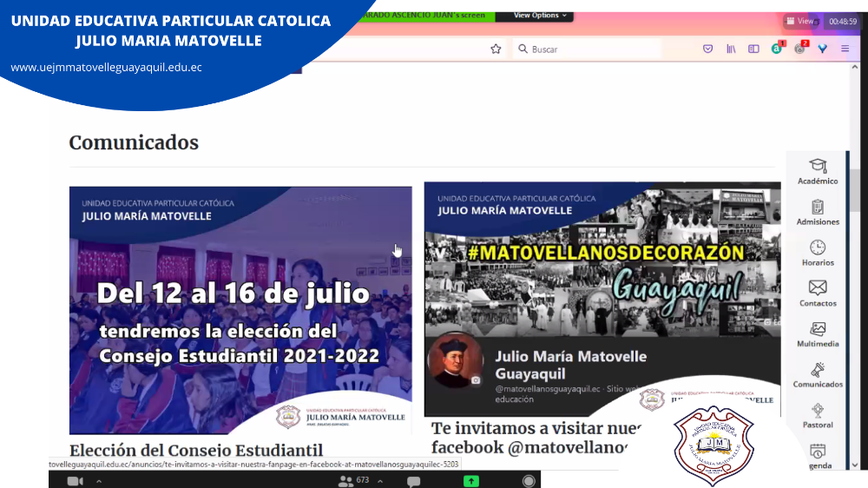Image resolution: width=868 pixels, height=488 pixels.
Task: Open the Firefox library icon
Action: pyautogui.click(x=731, y=49)
